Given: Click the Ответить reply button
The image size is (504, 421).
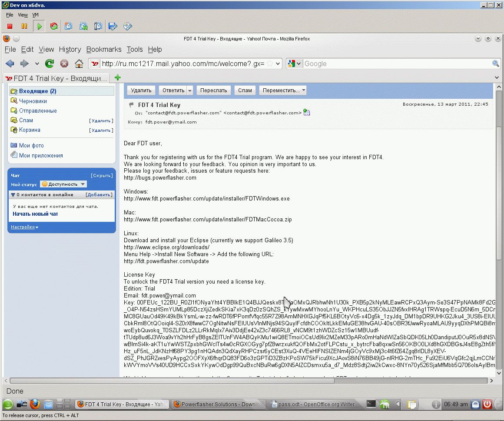Looking at the screenshot, I should [x=173, y=90].
